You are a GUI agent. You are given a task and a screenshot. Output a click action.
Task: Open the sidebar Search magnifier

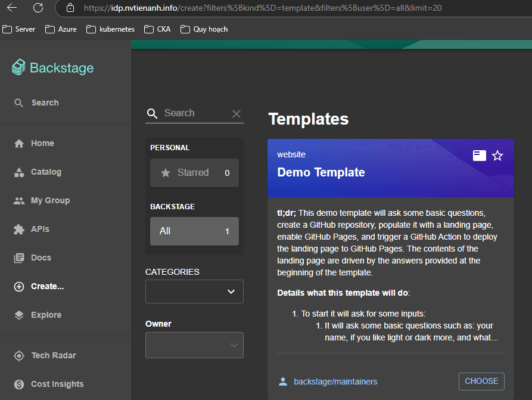pyautogui.click(x=19, y=103)
